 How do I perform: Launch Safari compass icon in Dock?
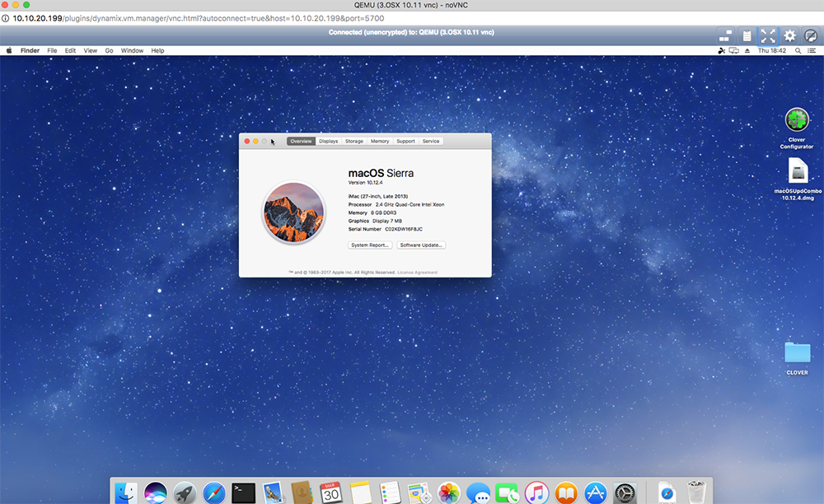pyautogui.click(x=214, y=493)
